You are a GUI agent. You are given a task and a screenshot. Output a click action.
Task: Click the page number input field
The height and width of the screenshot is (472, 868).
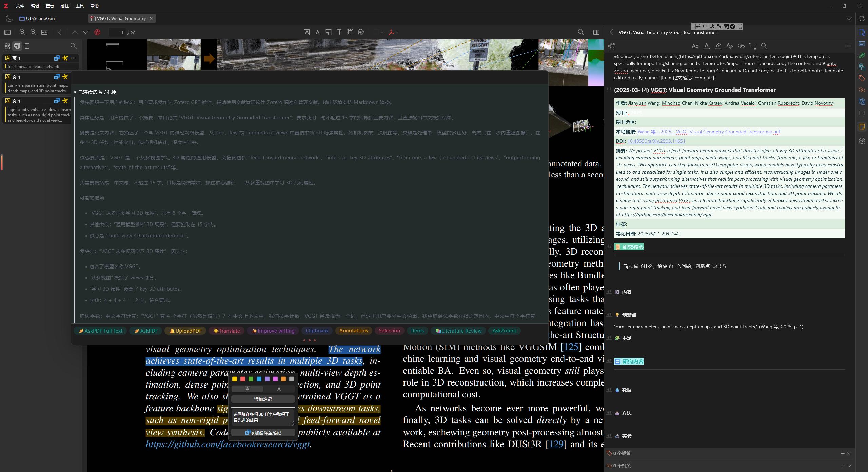tap(117, 33)
